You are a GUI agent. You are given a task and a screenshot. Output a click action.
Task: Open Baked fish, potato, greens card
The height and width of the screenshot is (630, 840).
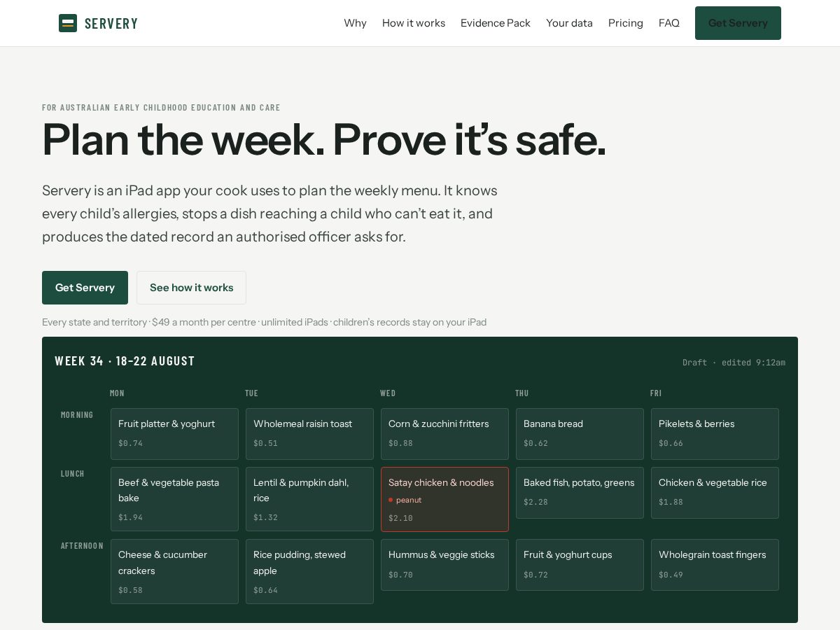click(580, 493)
